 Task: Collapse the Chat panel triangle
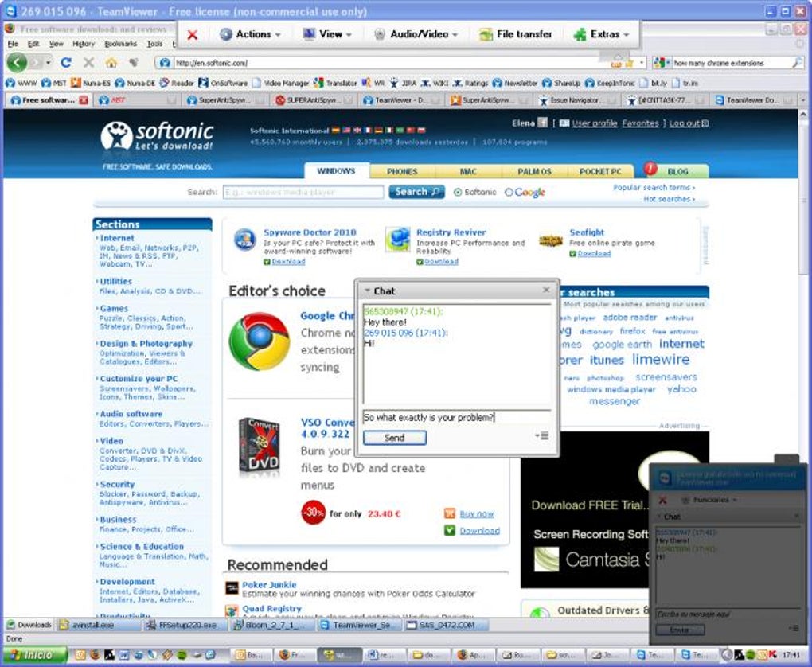367,291
